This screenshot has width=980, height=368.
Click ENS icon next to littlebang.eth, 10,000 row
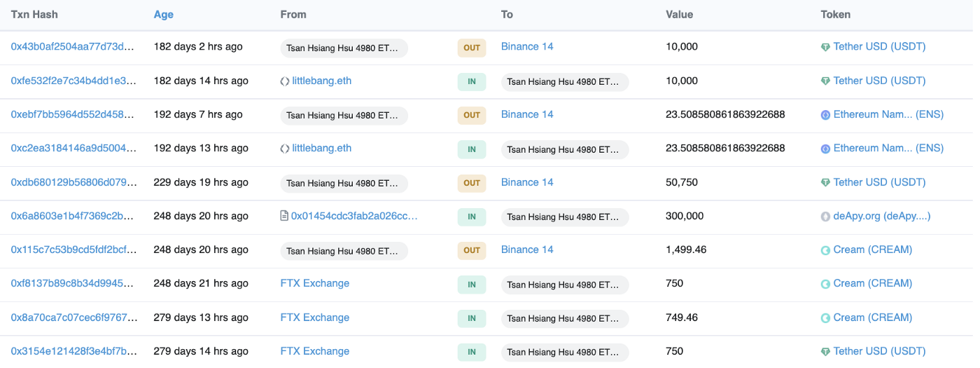[285, 81]
